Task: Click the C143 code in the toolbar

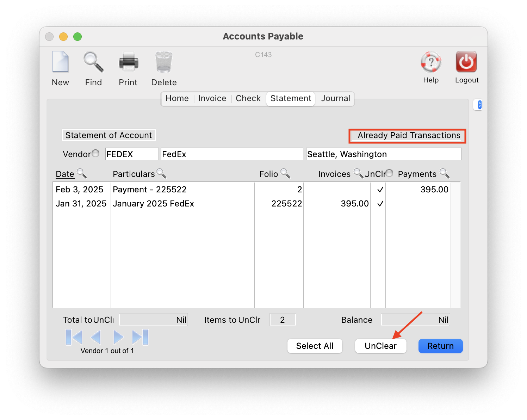Action: [263, 55]
